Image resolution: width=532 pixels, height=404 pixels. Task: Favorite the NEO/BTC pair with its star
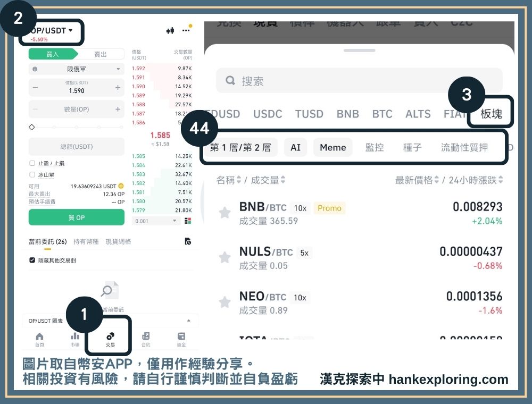(225, 301)
